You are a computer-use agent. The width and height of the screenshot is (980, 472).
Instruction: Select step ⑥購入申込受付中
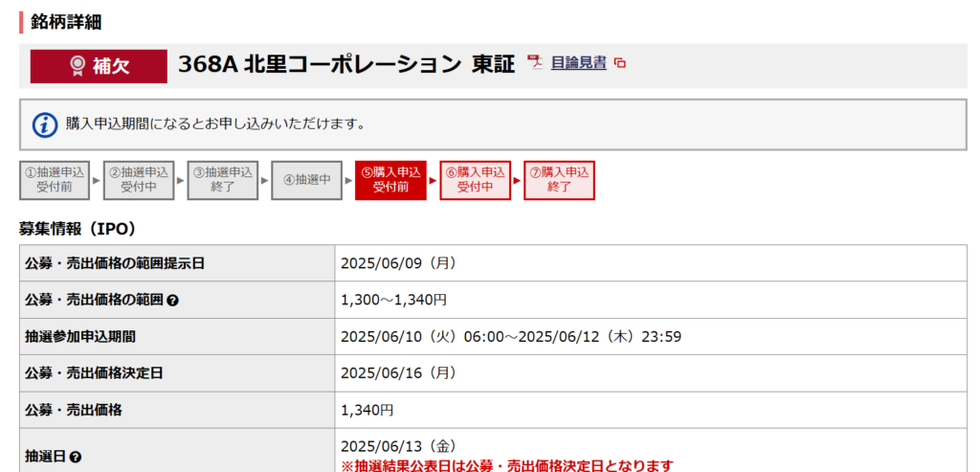tap(475, 180)
